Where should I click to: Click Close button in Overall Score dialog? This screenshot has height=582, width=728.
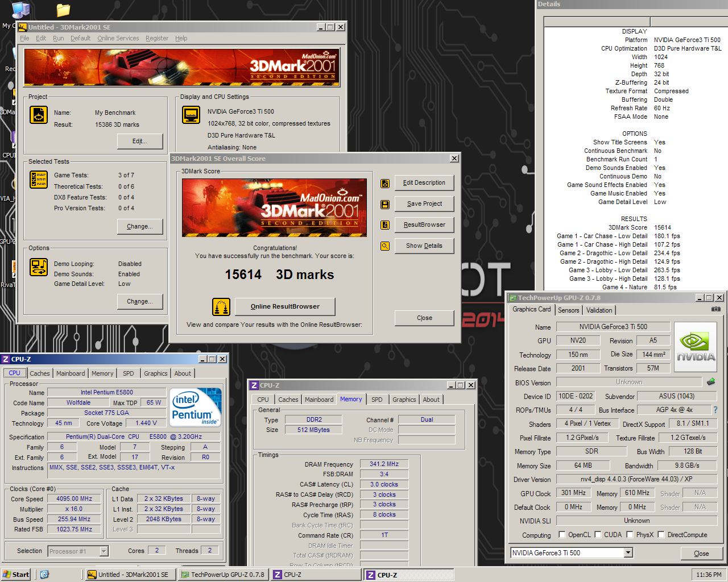click(x=424, y=318)
